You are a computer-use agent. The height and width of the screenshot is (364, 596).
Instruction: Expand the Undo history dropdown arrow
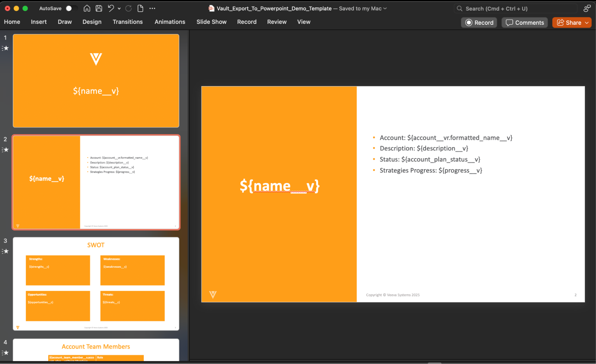pyautogui.click(x=119, y=8)
